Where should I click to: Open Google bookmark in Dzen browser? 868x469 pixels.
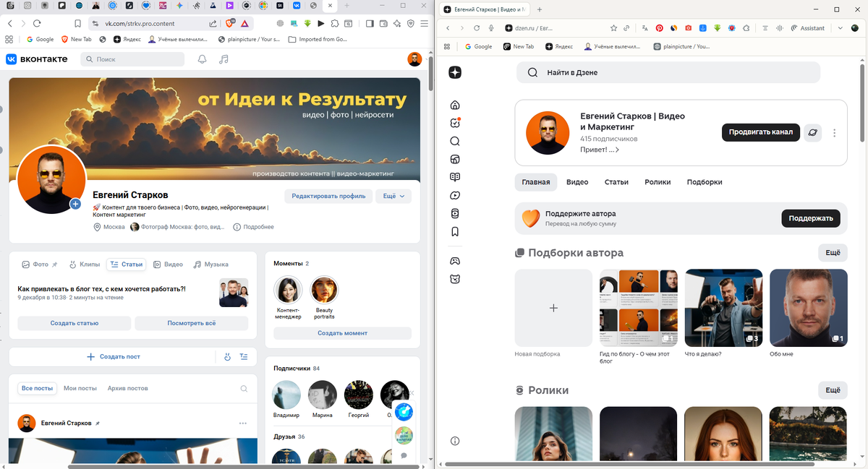click(x=478, y=46)
